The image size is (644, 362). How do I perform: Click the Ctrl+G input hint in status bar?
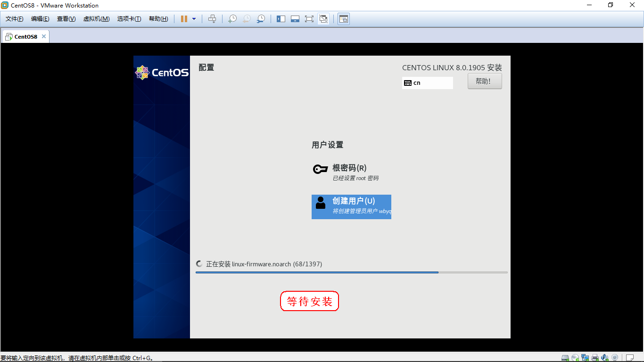point(77,358)
